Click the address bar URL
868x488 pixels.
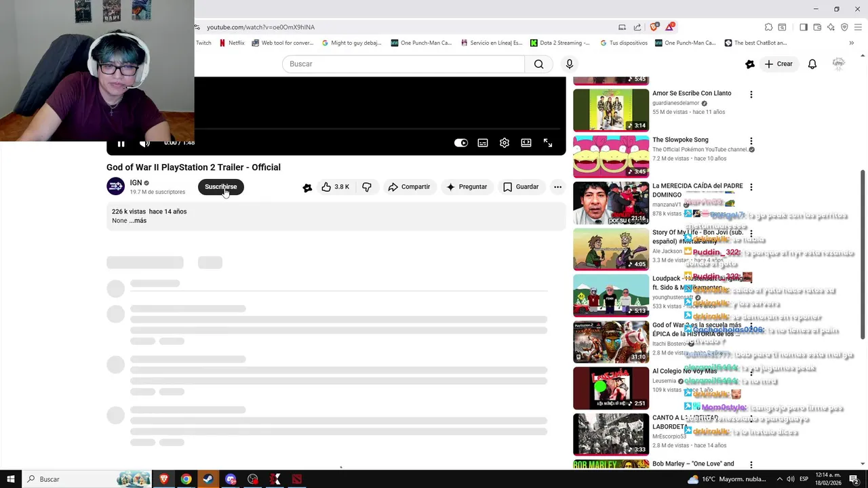[260, 27]
